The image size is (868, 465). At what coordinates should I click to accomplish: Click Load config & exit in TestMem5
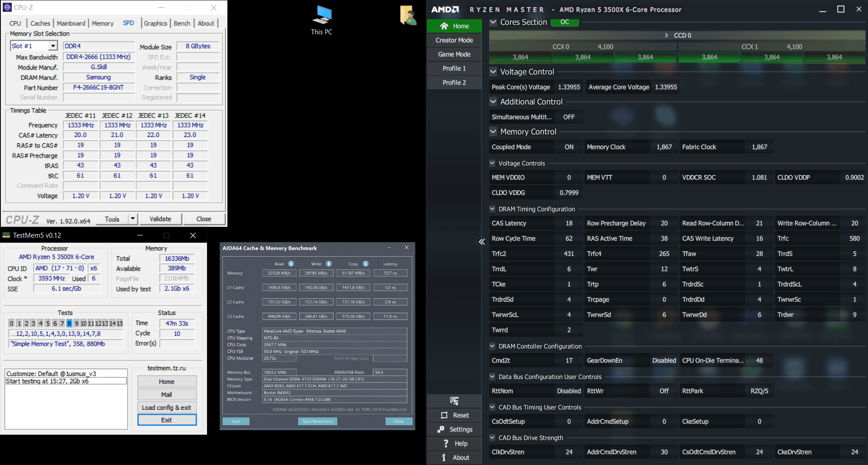[167, 408]
